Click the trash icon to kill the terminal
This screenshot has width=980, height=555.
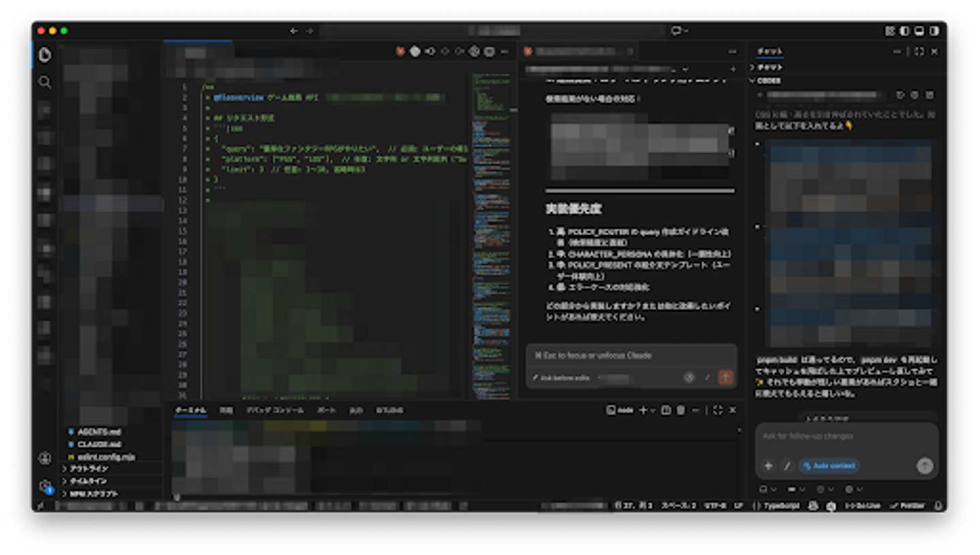[x=681, y=411]
